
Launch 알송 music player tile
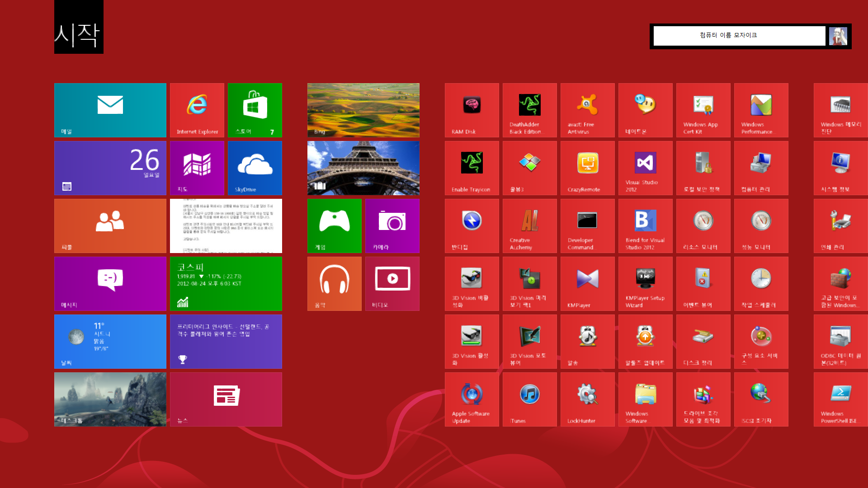point(588,342)
